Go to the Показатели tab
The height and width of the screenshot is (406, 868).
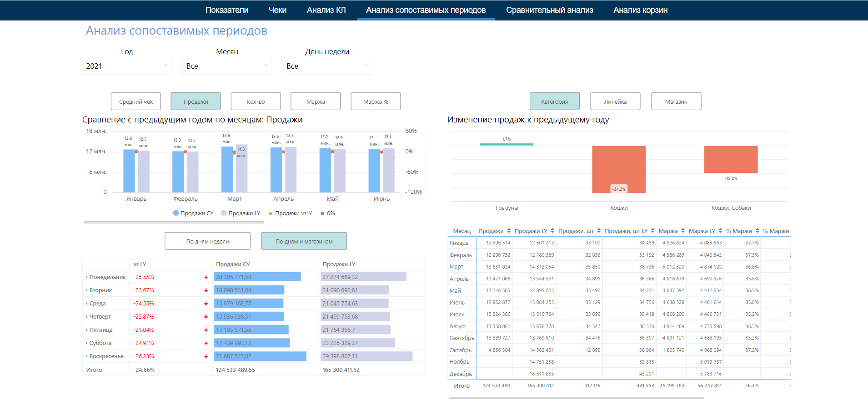pos(227,10)
